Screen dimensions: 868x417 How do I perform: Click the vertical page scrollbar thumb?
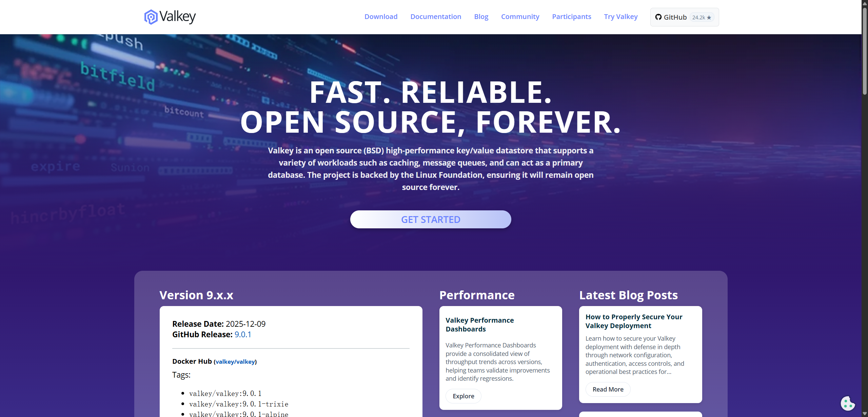tap(865, 51)
